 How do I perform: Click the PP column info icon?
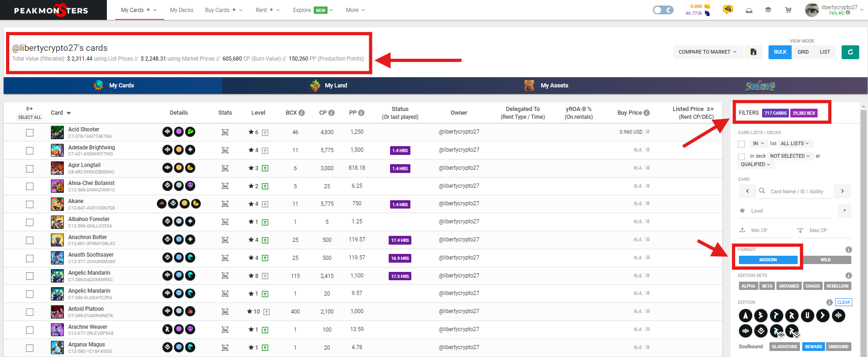(361, 113)
